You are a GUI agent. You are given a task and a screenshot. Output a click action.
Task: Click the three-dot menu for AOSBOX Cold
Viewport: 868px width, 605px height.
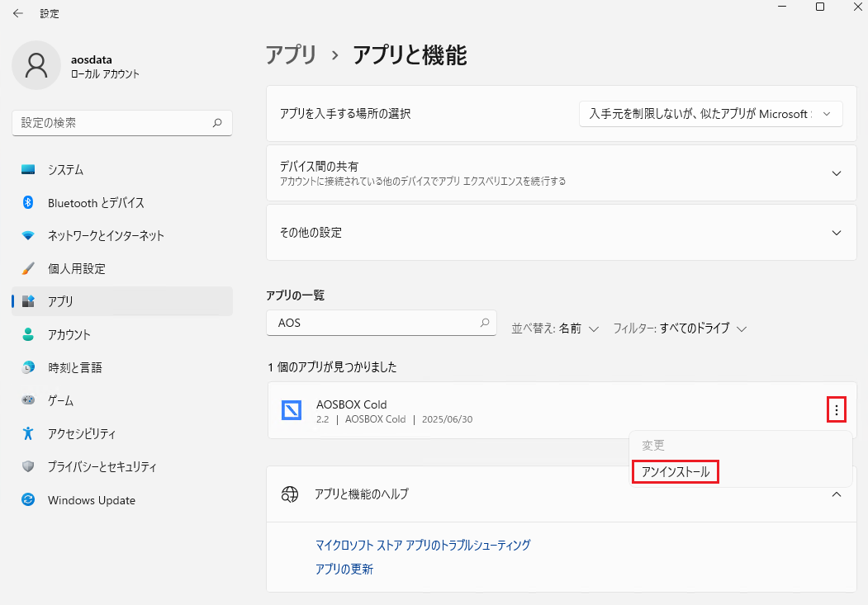pyautogui.click(x=837, y=410)
